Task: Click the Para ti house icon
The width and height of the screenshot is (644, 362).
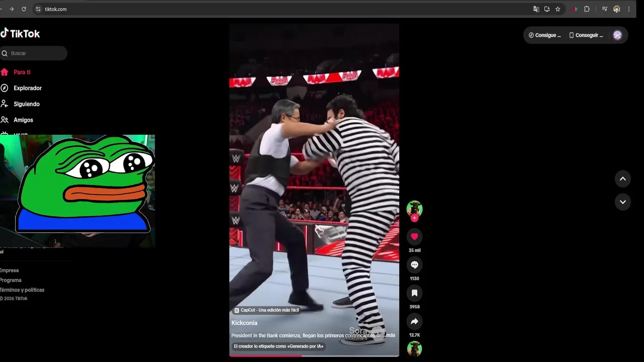Action: pos(5,72)
